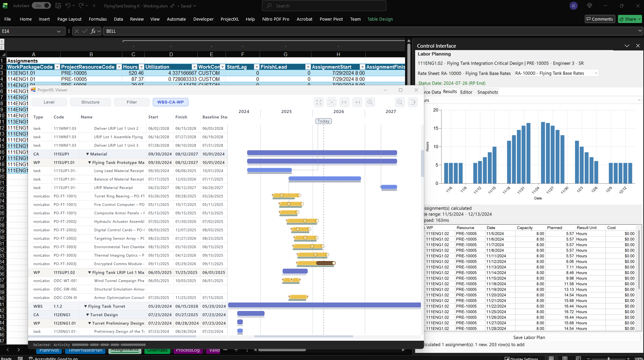Click the zoom-to-selection focus icon
The width and height of the screenshot is (644, 360).
(x=332, y=102)
